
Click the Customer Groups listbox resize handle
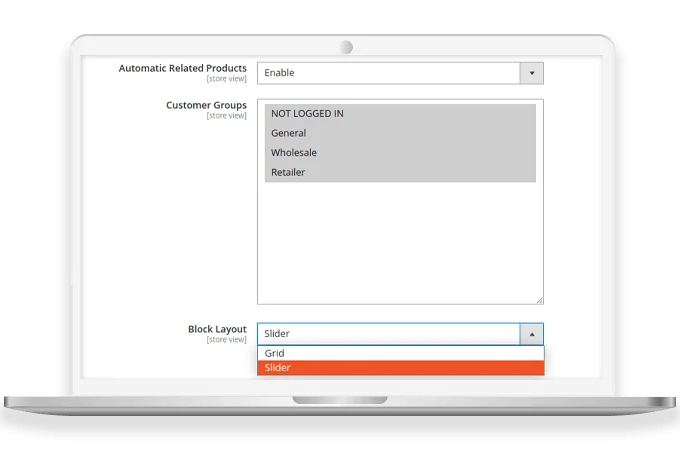(539, 299)
